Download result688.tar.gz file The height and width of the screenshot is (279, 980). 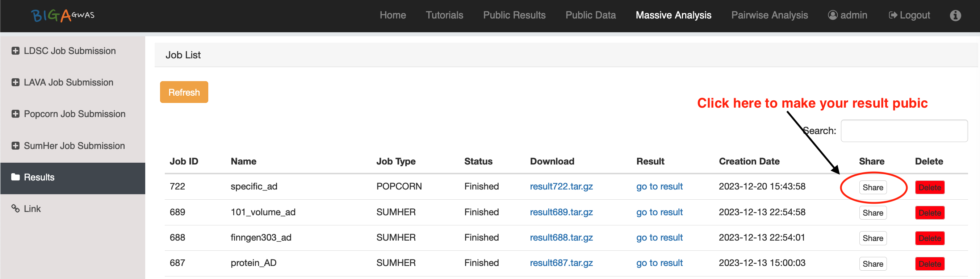(x=561, y=237)
